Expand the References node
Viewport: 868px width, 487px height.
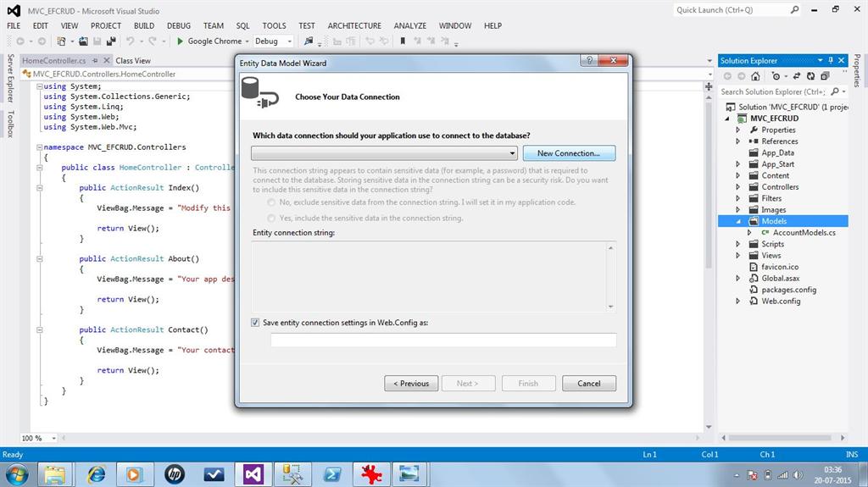click(x=738, y=141)
